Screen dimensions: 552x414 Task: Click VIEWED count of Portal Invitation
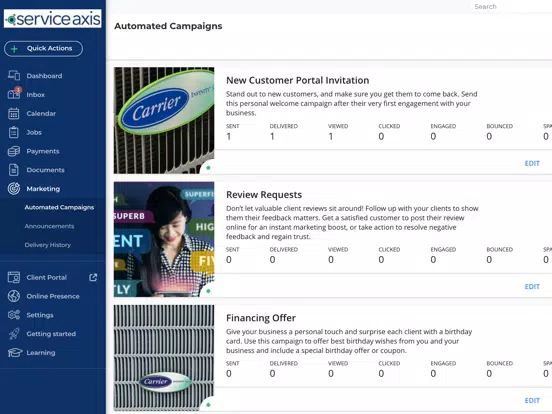tap(331, 136)
